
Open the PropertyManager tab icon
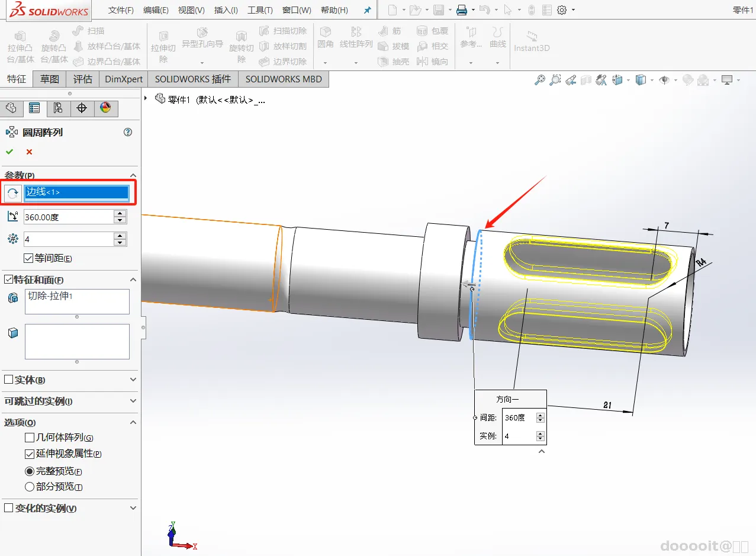click(34, 108)
